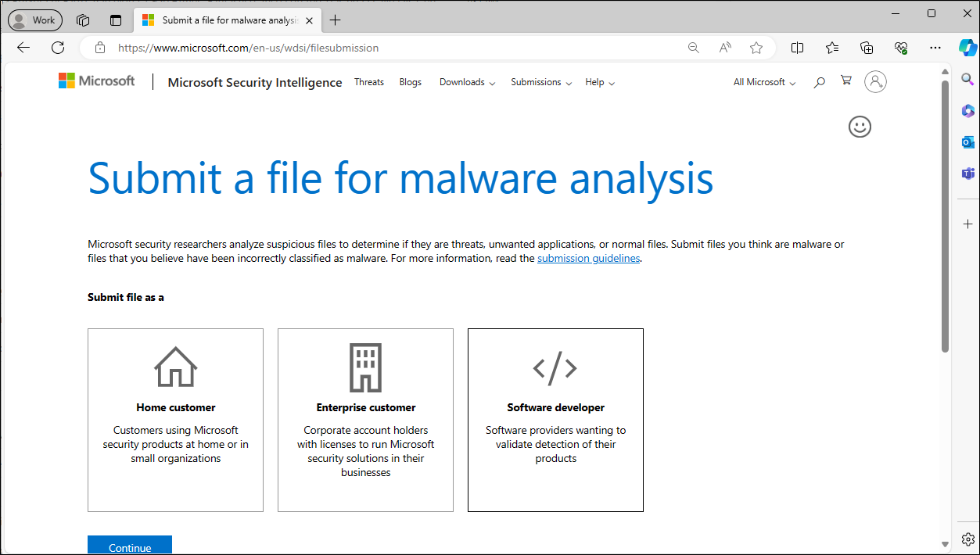Click the Continue button

pos(130,546)
